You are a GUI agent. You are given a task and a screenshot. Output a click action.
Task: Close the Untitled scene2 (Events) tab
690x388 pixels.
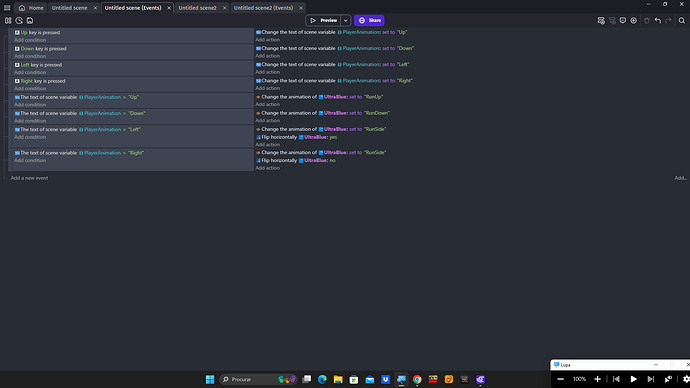click(x=301, y=8)
